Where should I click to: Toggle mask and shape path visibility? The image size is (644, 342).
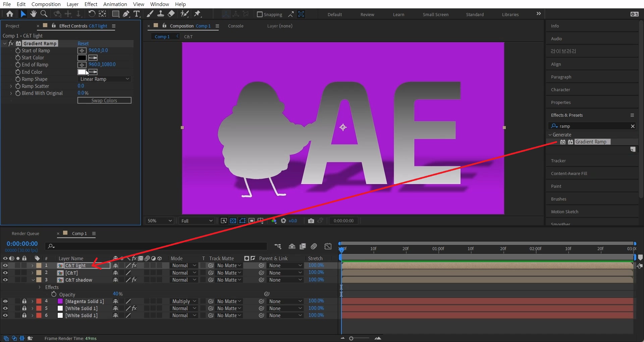(242, 221)
